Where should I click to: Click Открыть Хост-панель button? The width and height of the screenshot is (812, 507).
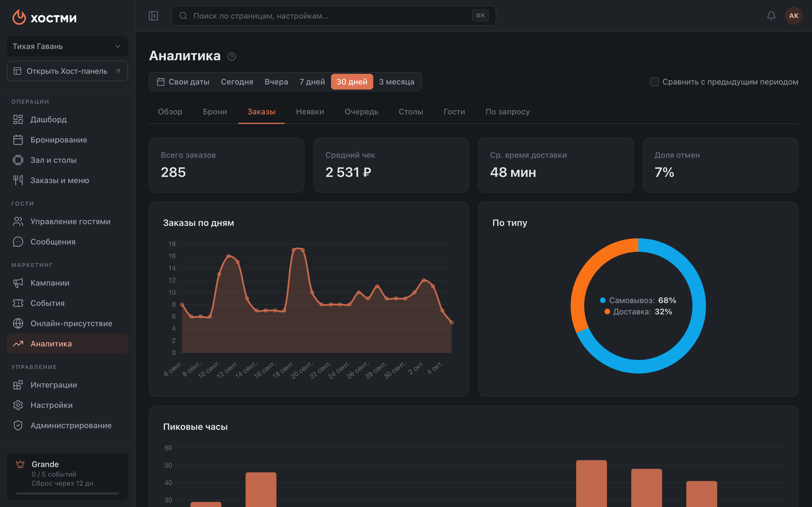pos(67,71)
